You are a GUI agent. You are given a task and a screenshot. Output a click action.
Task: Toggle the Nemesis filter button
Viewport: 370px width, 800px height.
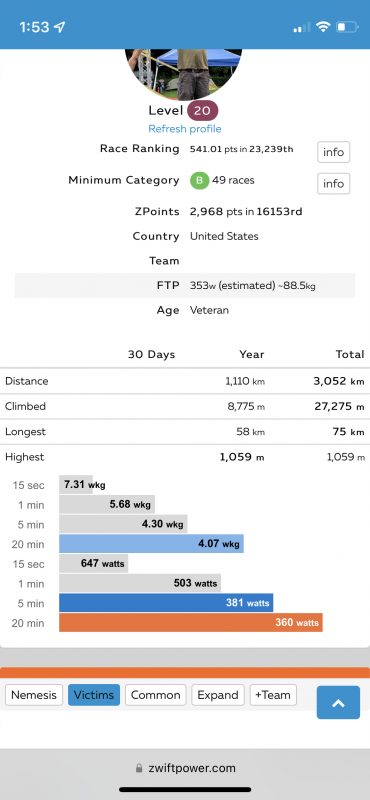click(34, 695)
